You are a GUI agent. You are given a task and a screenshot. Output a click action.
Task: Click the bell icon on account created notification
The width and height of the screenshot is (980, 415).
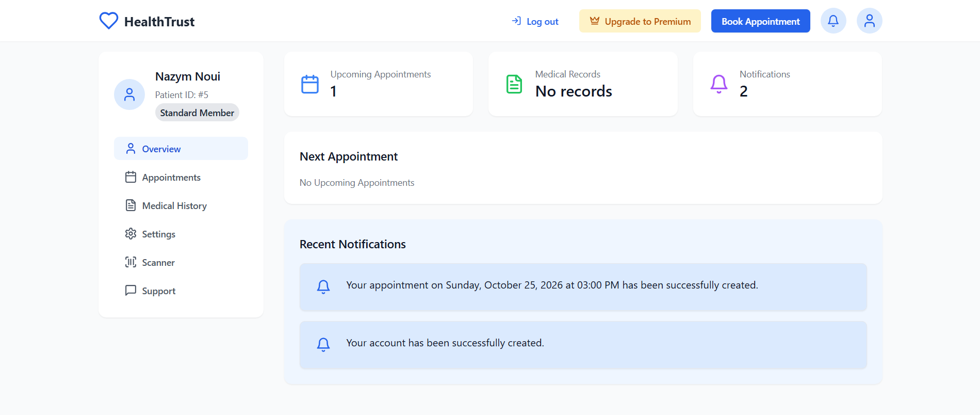[x=323, y=345]
